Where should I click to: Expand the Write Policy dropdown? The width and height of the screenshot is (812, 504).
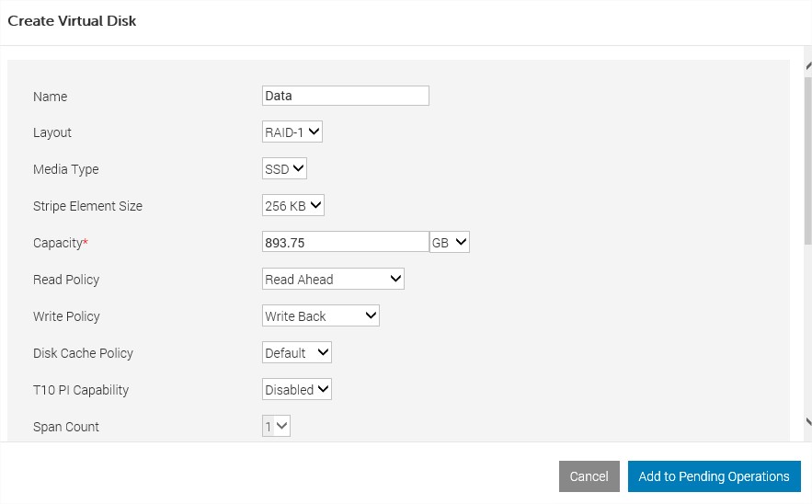click(x=321, y=316)
